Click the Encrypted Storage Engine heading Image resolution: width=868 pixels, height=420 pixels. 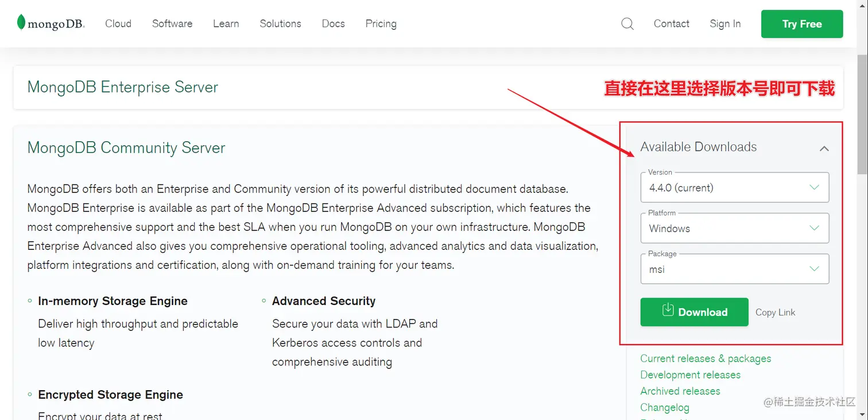click(110, 395)
